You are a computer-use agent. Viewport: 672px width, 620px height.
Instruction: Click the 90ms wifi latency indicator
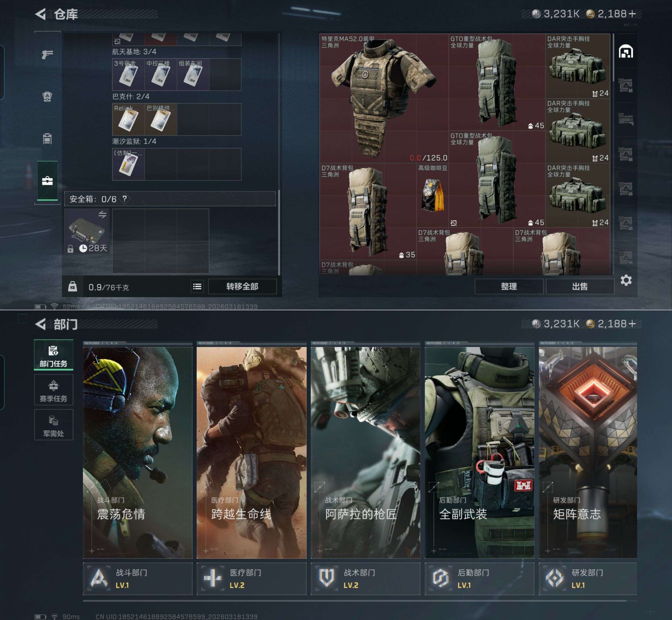[65, 617]
